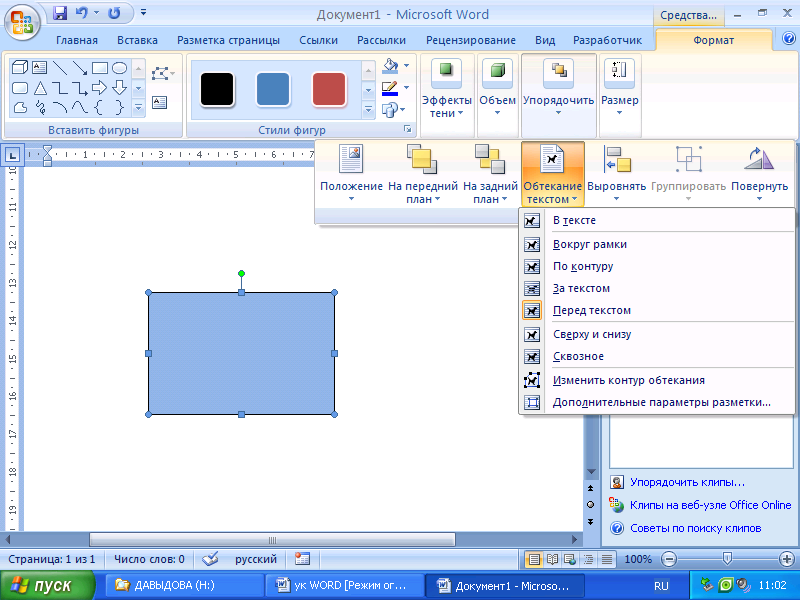
Task: Click the Edit Shape nodes icon
Action: (x=161, y=73)
